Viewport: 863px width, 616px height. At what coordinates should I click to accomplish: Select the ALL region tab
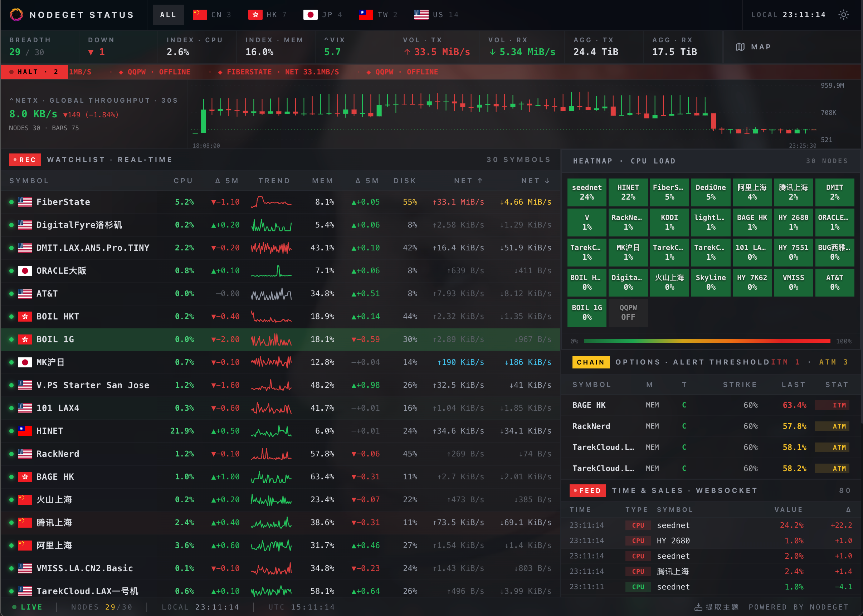tap(168, 15)
